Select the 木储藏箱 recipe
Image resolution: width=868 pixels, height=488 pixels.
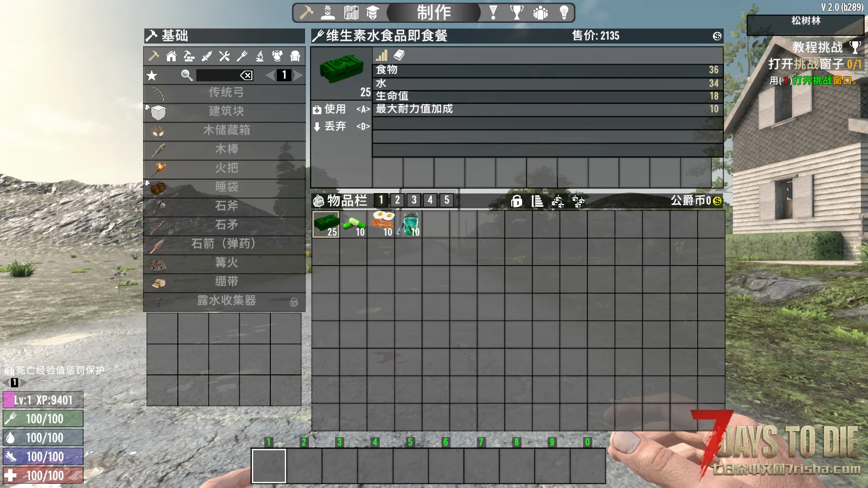pyautogui.click(x=224, y=131)
